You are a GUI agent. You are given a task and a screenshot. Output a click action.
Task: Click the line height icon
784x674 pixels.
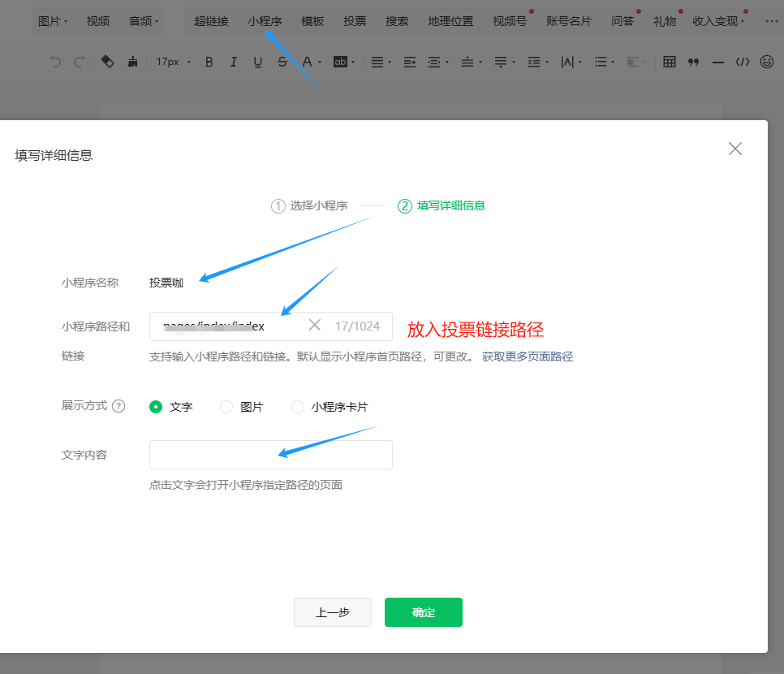point(534,62)
